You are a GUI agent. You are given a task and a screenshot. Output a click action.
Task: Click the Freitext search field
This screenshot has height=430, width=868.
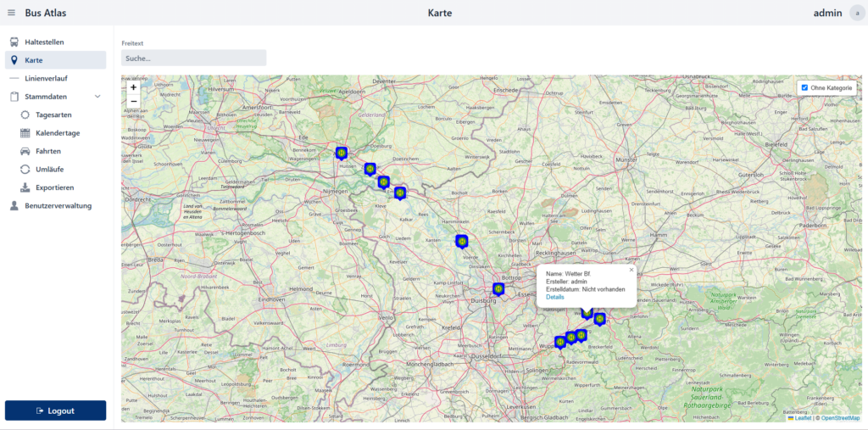point(194,58)
